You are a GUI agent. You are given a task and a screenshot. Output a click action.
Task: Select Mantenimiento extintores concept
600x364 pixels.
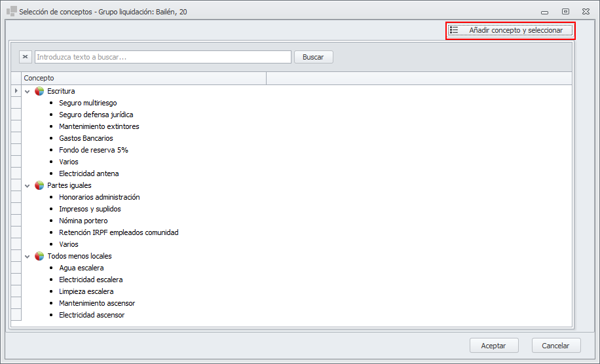[x=99, y=126]
